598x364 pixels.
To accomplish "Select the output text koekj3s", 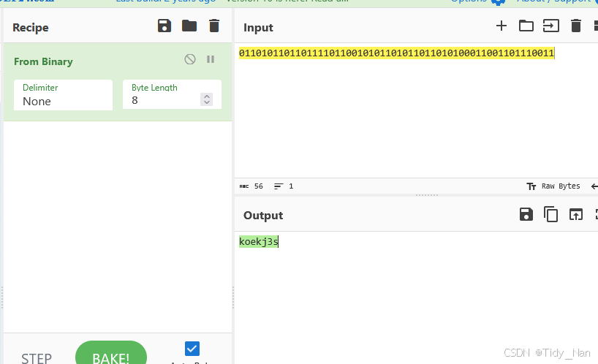I will [x=259, y=242].
